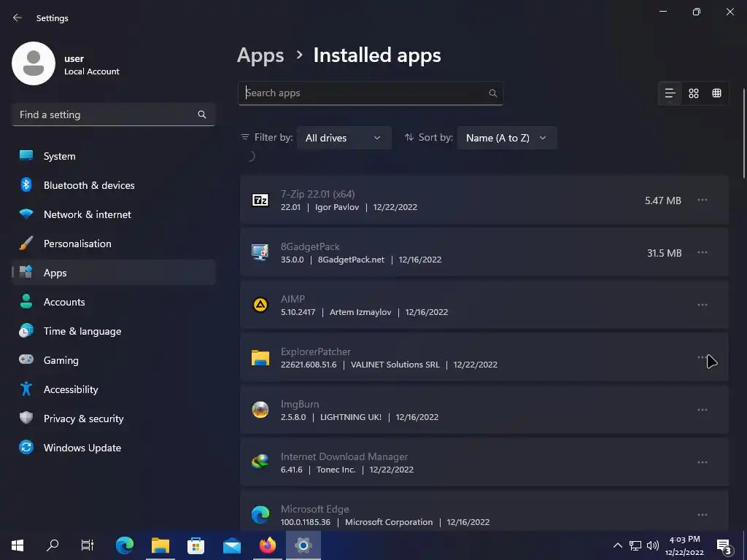Go back with the Settings back arrow
Screen dimensions: 747x560
tap(18, 17)
